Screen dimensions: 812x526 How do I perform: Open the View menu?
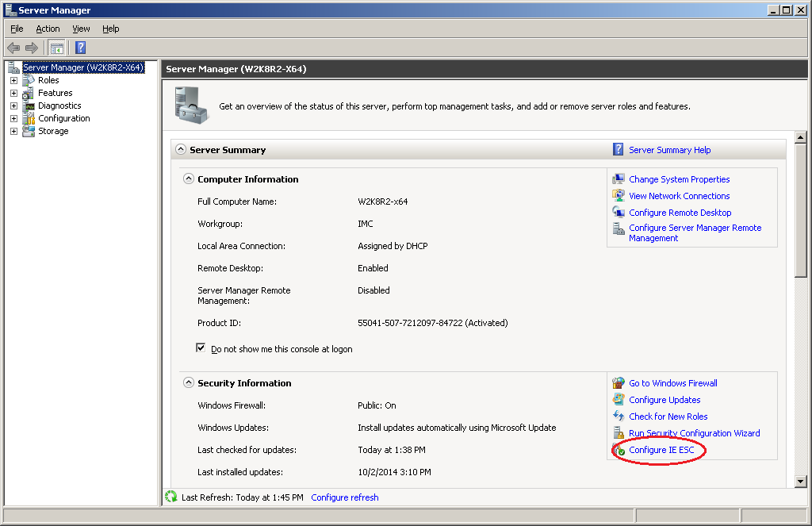[x=81, y=29]
